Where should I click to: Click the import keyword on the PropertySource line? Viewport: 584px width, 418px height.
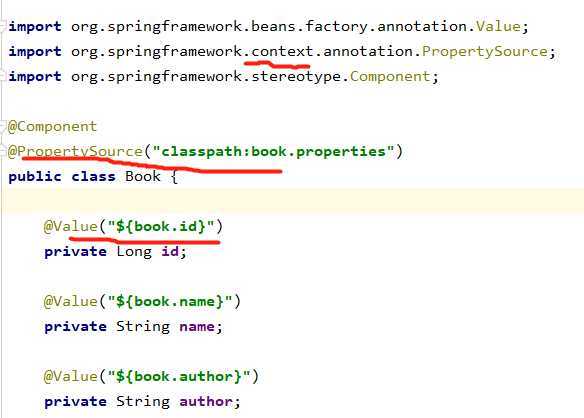[35, 52]
